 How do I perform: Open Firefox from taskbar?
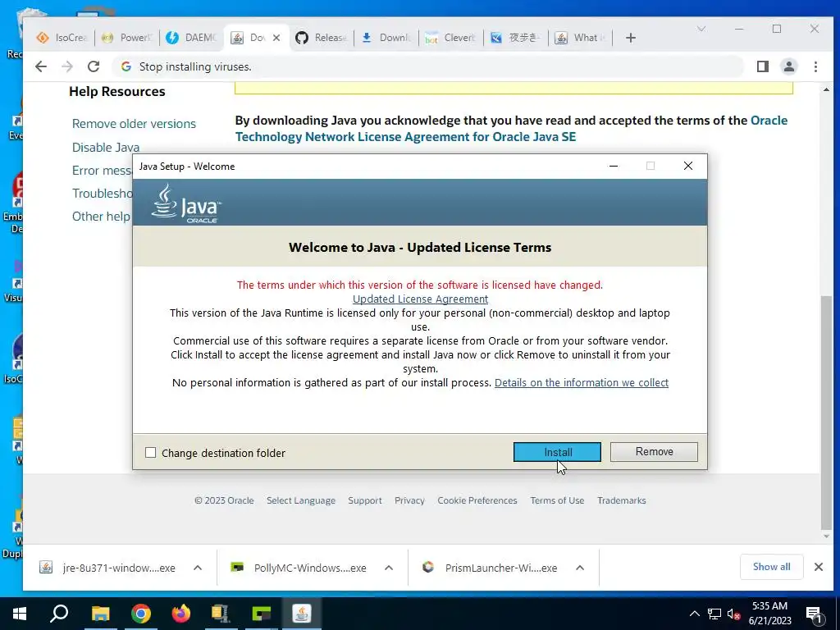pos(180,614)
